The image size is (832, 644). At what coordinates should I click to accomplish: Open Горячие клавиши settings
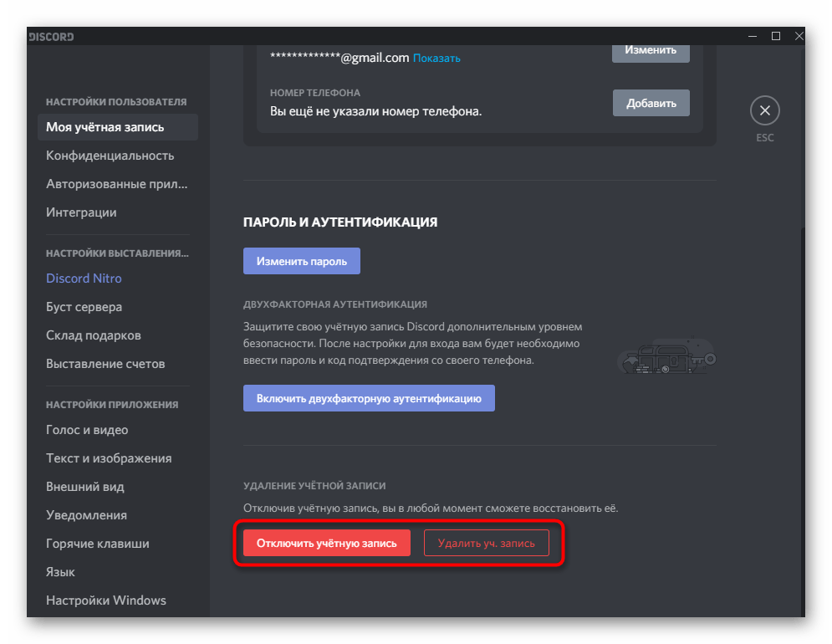coord(97,544)
